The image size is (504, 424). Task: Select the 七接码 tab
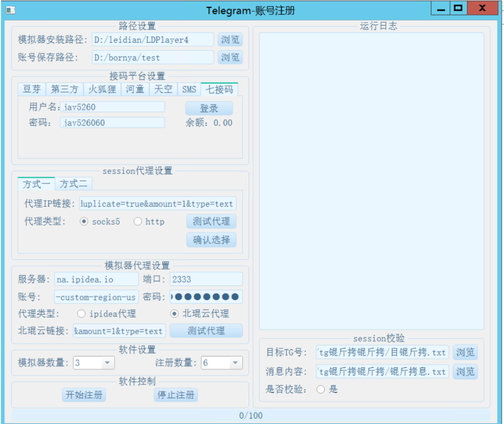220,90
